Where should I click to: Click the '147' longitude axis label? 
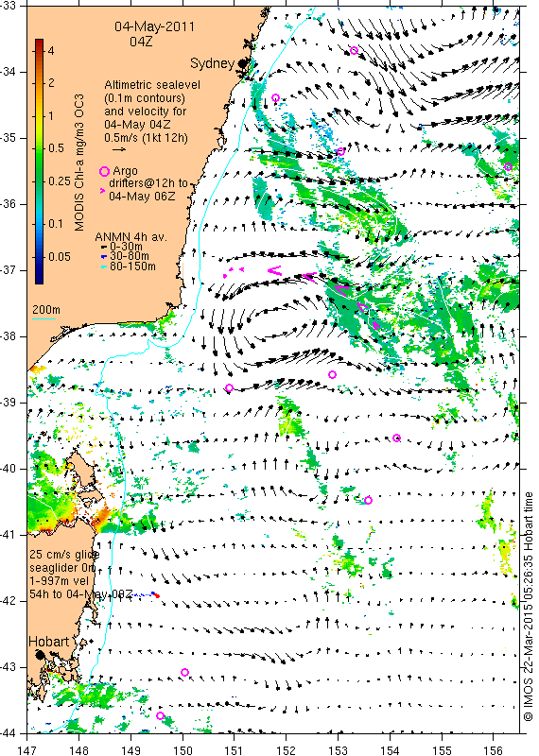[x=26, y=750]
